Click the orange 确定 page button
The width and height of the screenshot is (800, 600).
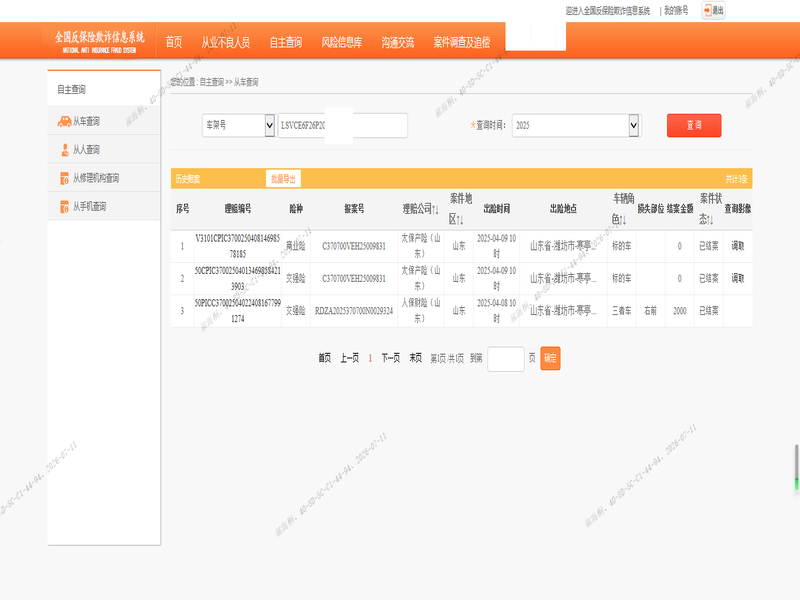[550, 358]
